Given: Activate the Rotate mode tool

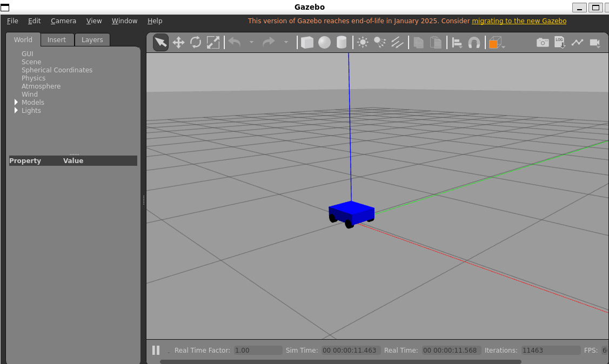Looking at the screenshot, I should click(196, 43).
